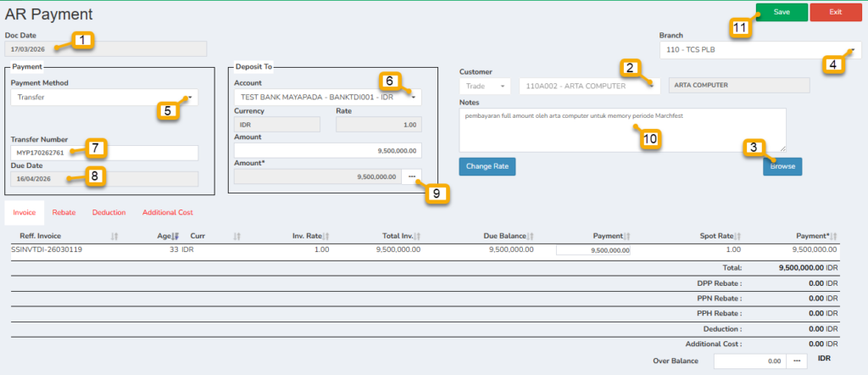Click the Browse button
Viewport: 868px width, 375px height.
782,166
